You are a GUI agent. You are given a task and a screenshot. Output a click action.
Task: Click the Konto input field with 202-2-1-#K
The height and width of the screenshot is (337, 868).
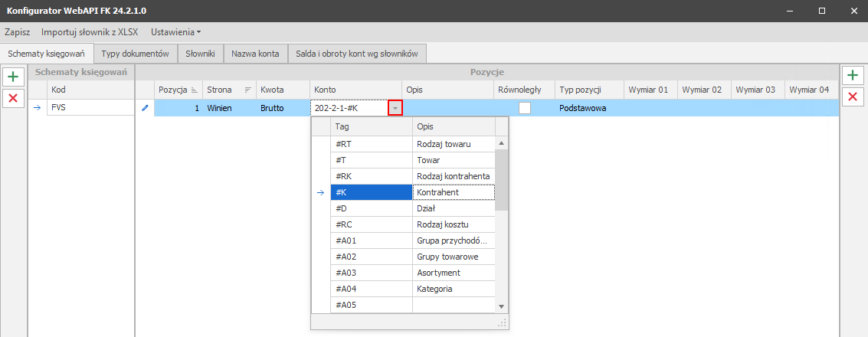pos(349,108)
